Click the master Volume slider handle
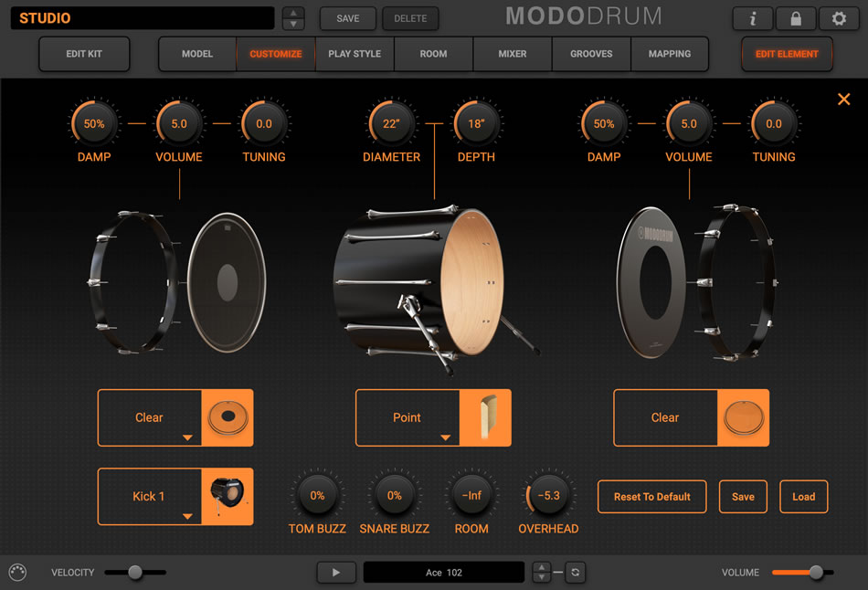The image size is (868, 590). click(x=816, y=573)
